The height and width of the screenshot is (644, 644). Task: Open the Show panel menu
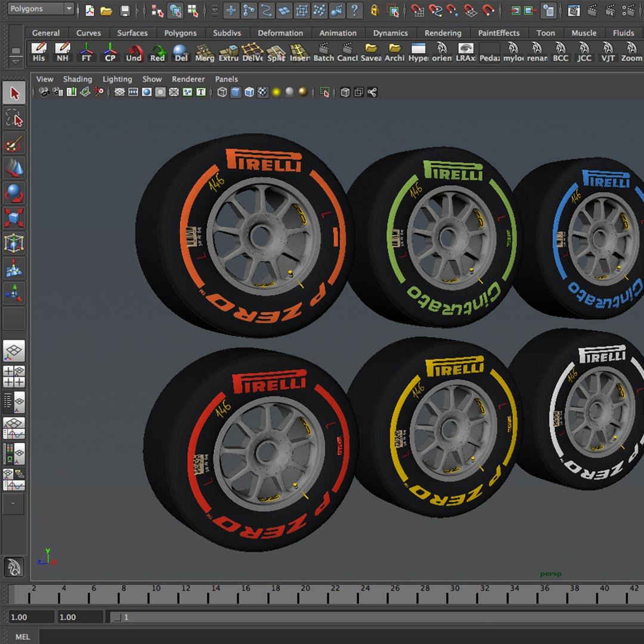click(152, 79)
